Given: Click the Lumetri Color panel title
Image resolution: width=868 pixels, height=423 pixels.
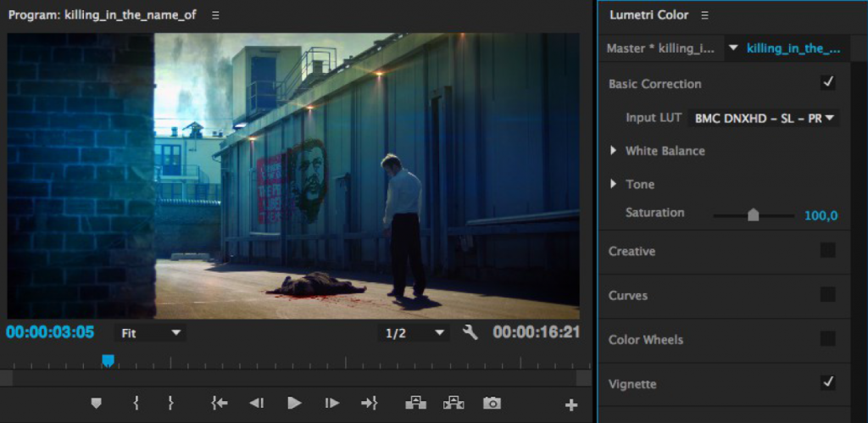Looking at the screenshot, I should (x=648, y=15).
